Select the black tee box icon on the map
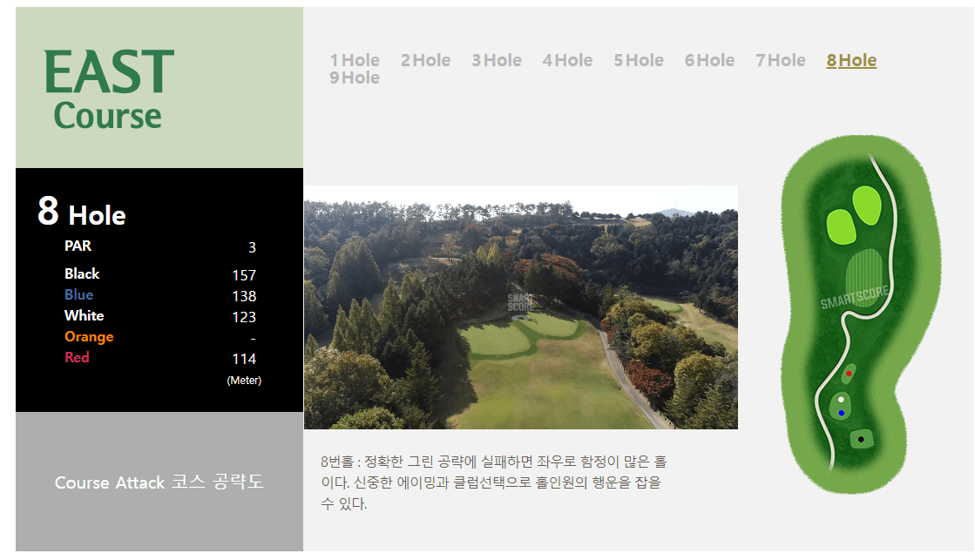Viewport: 975px width, 560px height. 861,439
